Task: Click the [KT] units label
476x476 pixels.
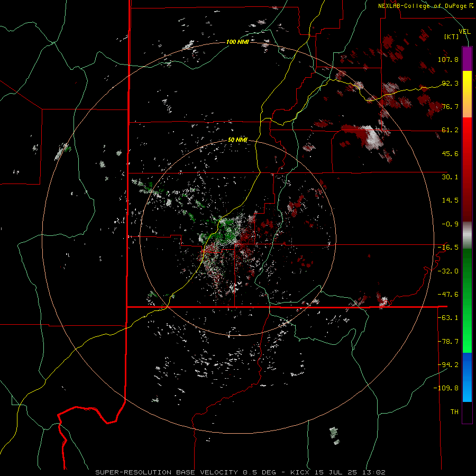Action: [x=451, y=36]
